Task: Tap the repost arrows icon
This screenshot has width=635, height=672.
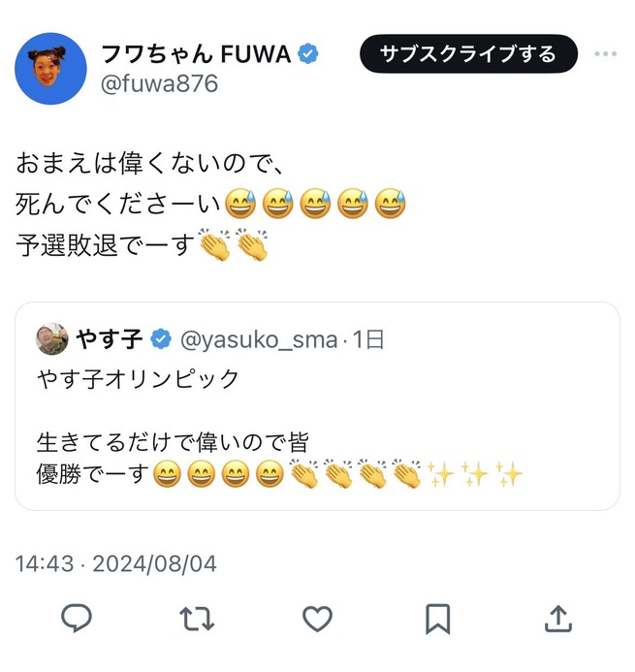Action: point(197,618)
